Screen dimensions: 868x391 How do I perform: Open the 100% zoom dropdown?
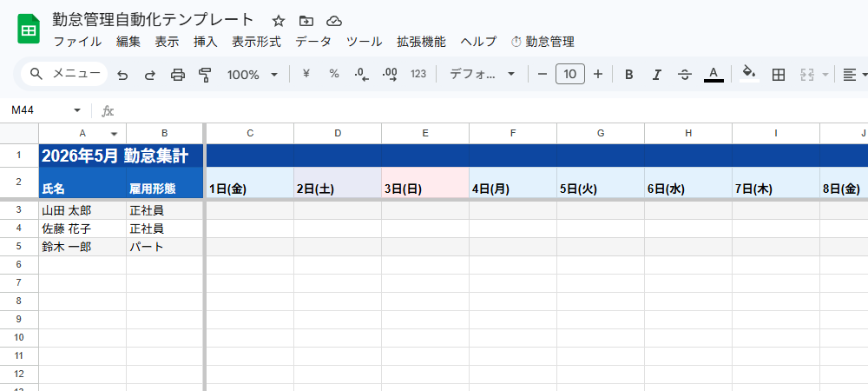[253, 74]
